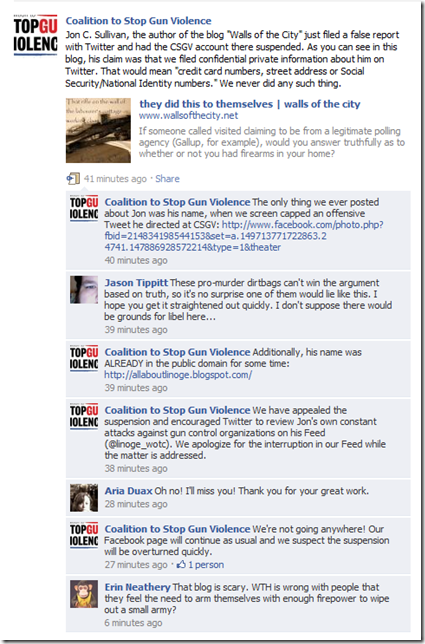Viewport: 425px width, 644px height.
Task: Open the allaboutlinoge.blogspot.com link
Action: [178, 375]
